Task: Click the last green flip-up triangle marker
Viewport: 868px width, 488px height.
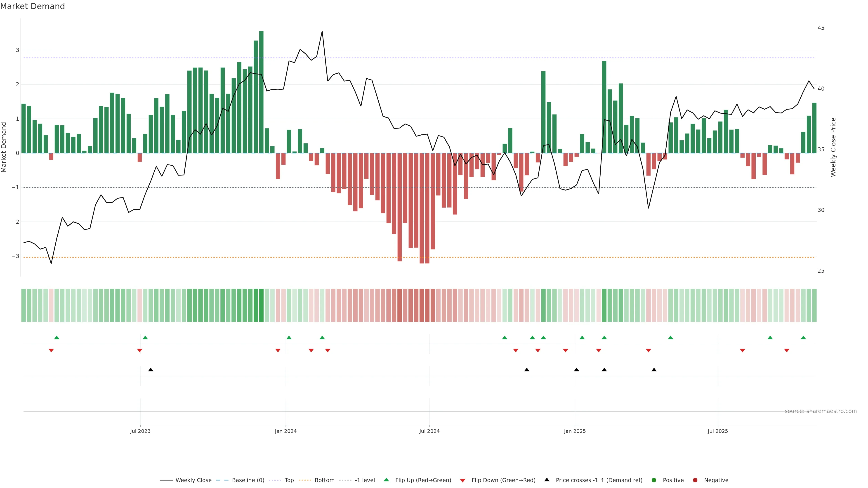Action: (x=803, y=338)
